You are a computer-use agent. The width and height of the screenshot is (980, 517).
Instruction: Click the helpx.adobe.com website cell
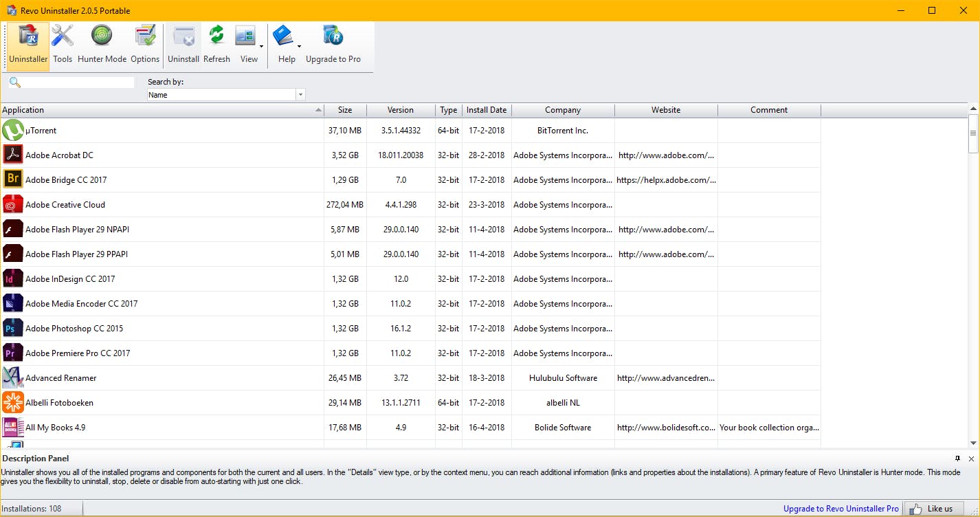(x=666, y=180)
